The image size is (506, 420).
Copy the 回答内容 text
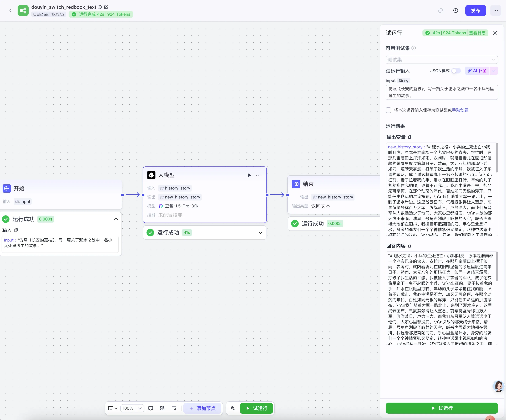click(x=410, y=246)
